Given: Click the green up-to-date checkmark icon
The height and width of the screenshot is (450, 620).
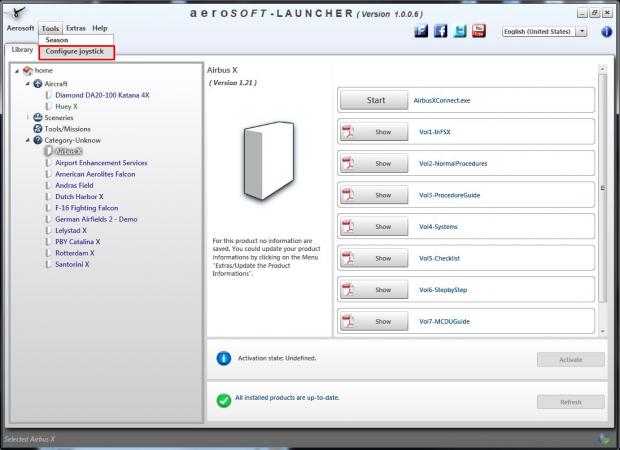Looking at the screenshot, I should point(224,400).
